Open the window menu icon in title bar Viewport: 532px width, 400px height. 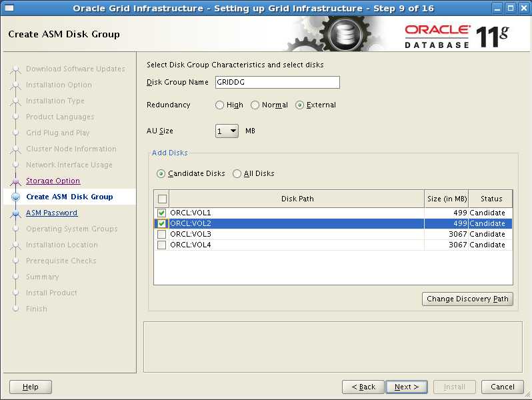pos(9,7)
